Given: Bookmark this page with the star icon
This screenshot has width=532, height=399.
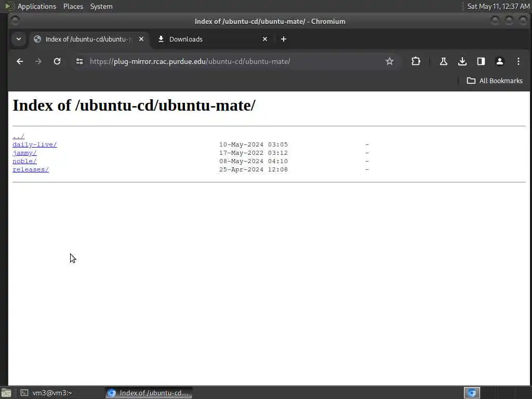Looking at the screenshot, I should tap(390, 61).
